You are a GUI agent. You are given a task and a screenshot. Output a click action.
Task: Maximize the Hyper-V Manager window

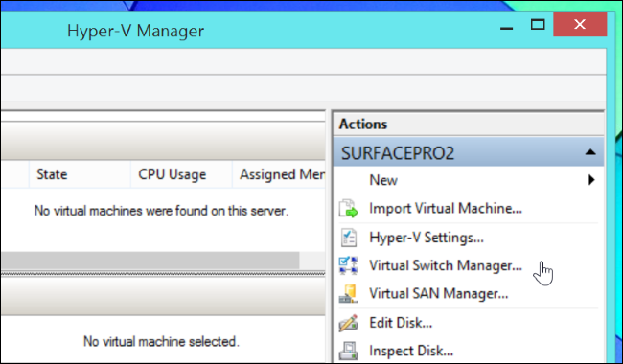pos(538,25)
